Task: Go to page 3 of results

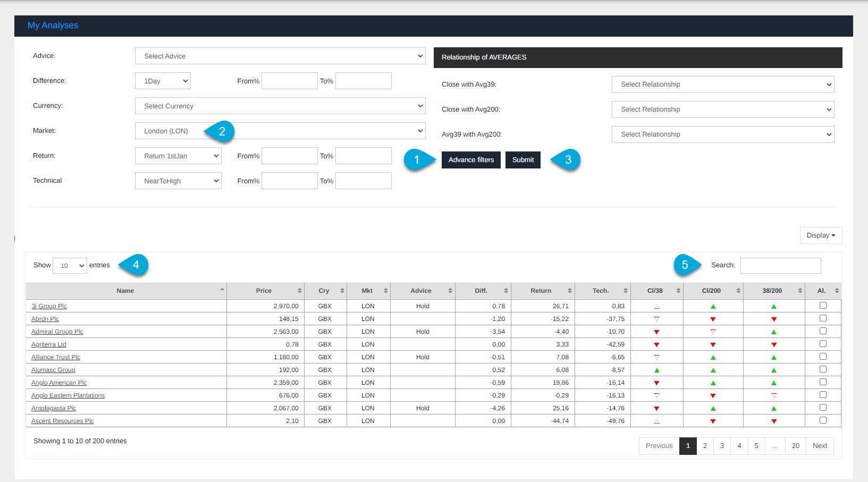Action: click(x=722, y=446)
